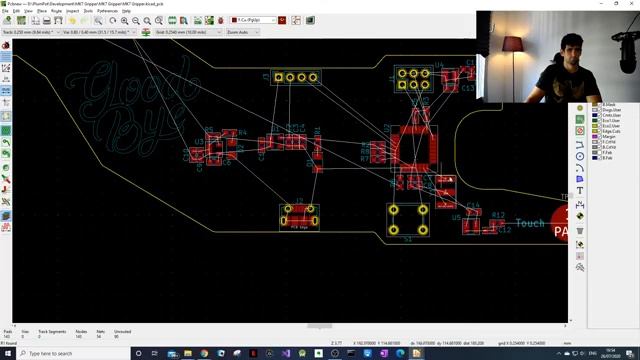Viewport: 640px width, 360px height.
Task: Open the Via size dropdown
Action: (99, 32)
